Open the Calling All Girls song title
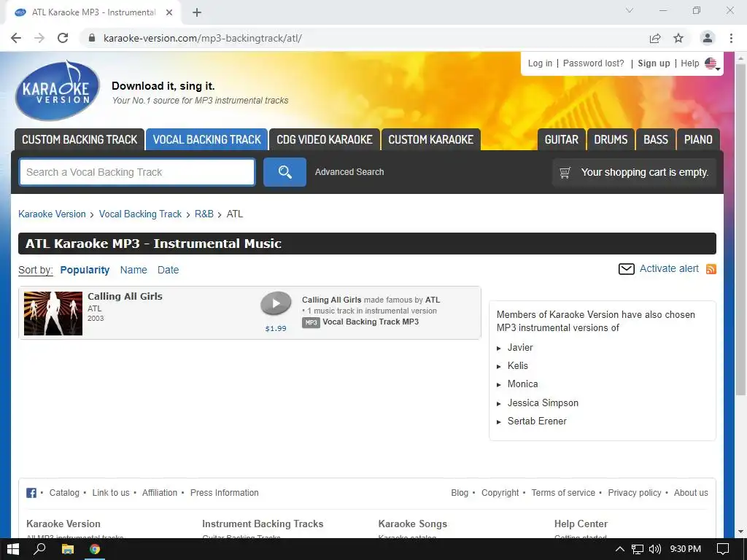Viewport: 747px width, 560px height. click(x=125, y=296)
